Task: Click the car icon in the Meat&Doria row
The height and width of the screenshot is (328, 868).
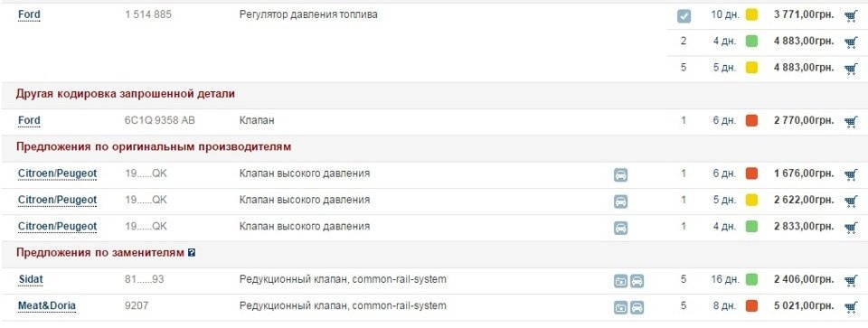Action: coord(637,307)
